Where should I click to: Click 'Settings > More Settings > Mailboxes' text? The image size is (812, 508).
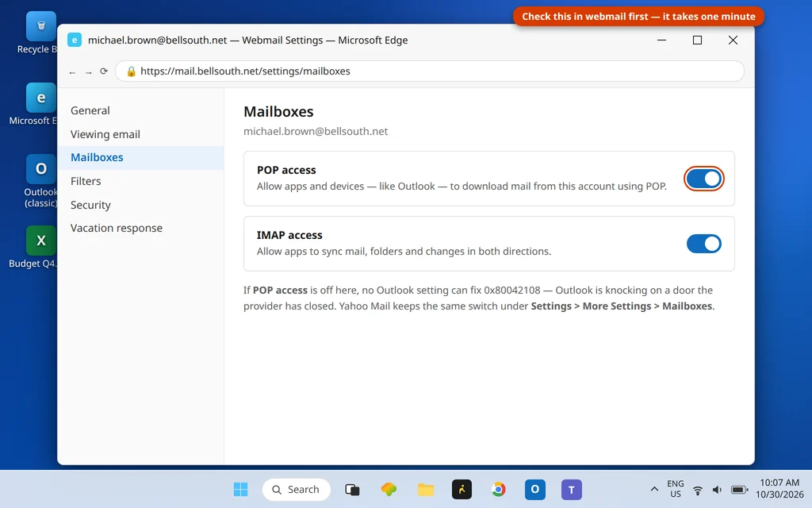coord(622,306)
